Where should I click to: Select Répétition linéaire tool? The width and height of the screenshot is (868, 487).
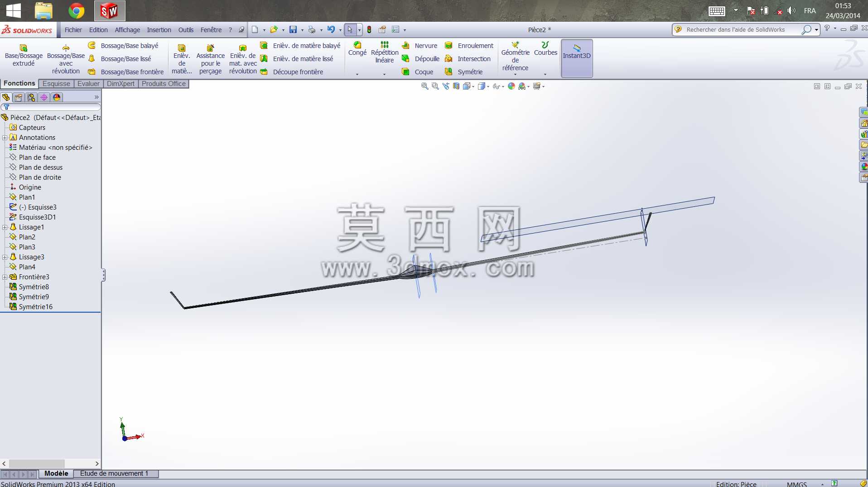tap(385, 53)
